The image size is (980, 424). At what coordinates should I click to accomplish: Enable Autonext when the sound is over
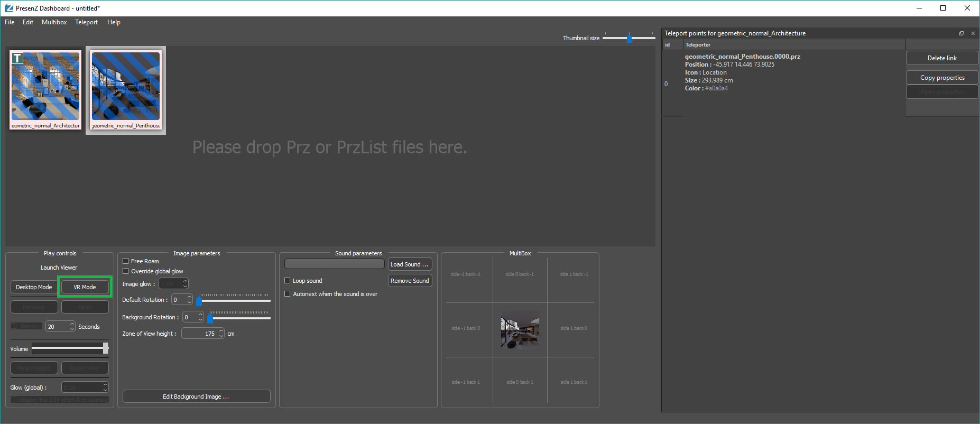(288, 294)
